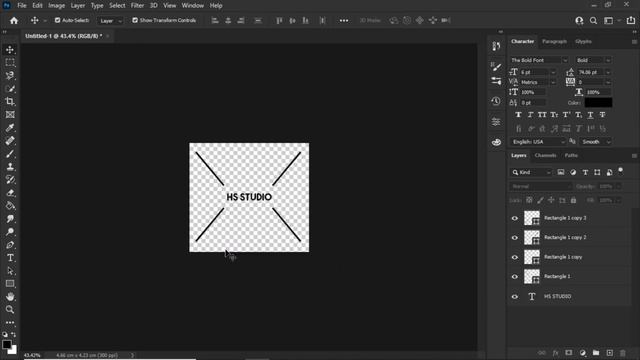640x360 pixels.
Task: Select the Rectangular Marquee tool
Action: point(10,62)
